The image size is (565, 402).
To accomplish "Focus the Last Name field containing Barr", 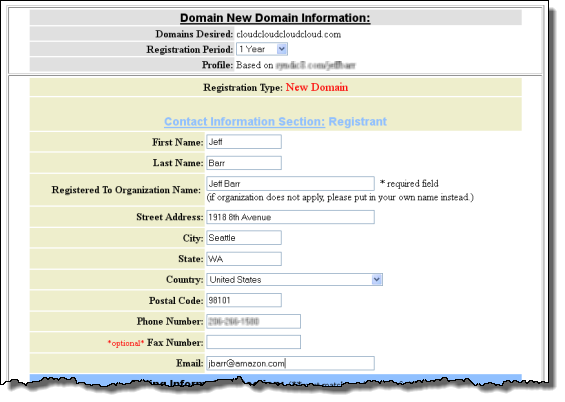I will (x=244, y=163).
